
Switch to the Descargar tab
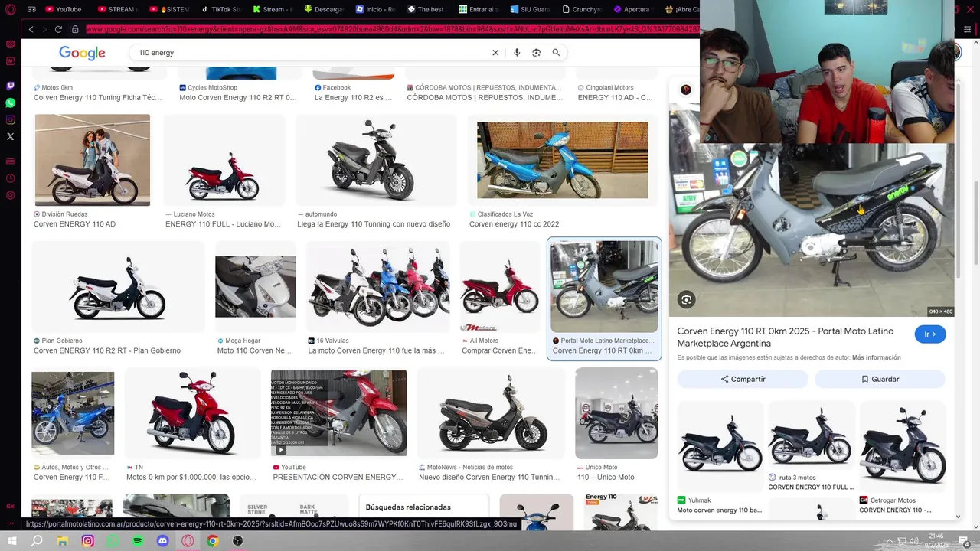[323, 9]
